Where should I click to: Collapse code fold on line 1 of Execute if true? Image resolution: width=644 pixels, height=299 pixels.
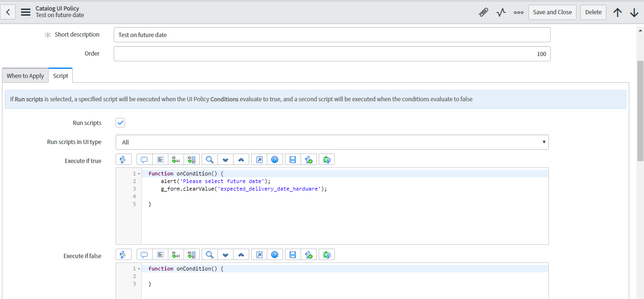point(138,174)
